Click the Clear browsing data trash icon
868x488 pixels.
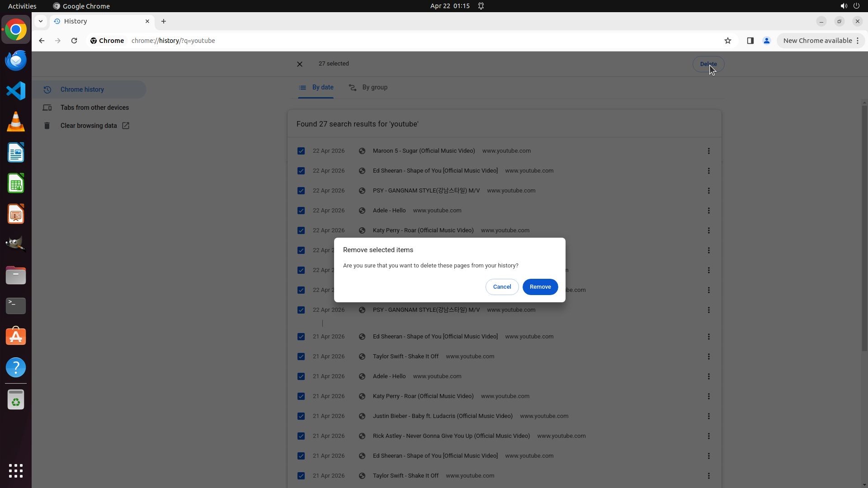tap(47, 126)
